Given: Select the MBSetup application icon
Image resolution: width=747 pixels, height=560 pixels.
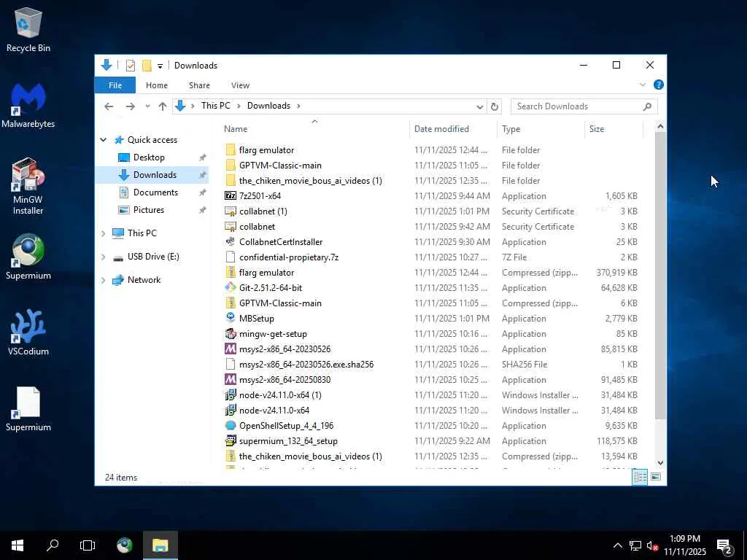Looking at the screenshot, I should (x=230, y=318).
